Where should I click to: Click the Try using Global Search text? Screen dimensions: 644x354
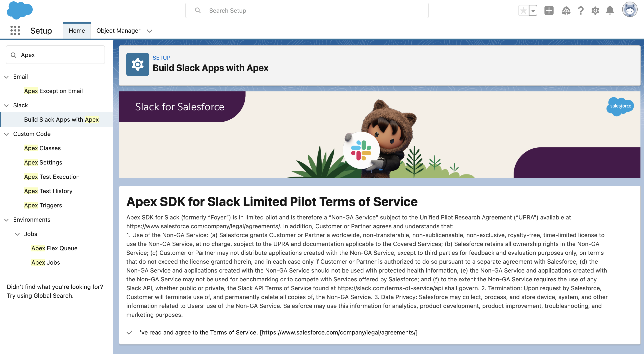(x=40, y=296)
